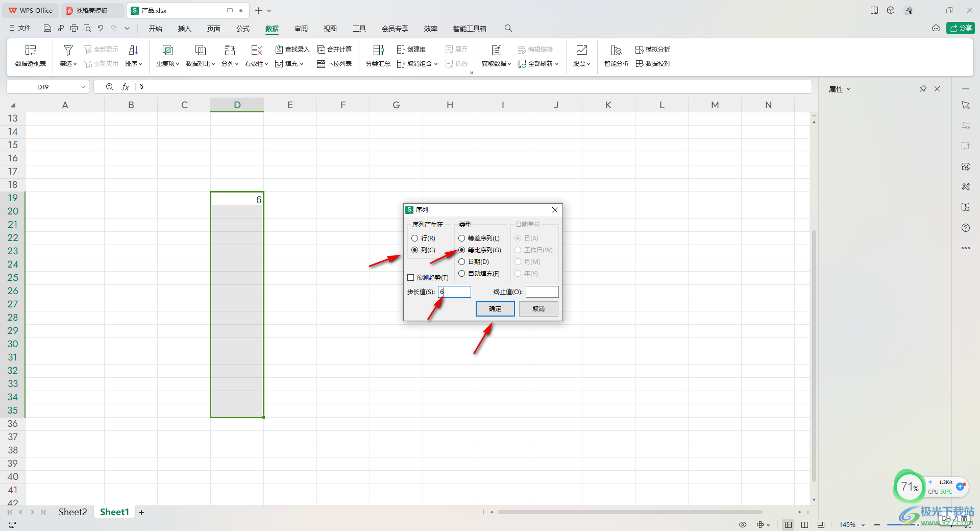Expand the quick access toolbar customize arrow
Screen dimensions: 980x531
[127, 29]
